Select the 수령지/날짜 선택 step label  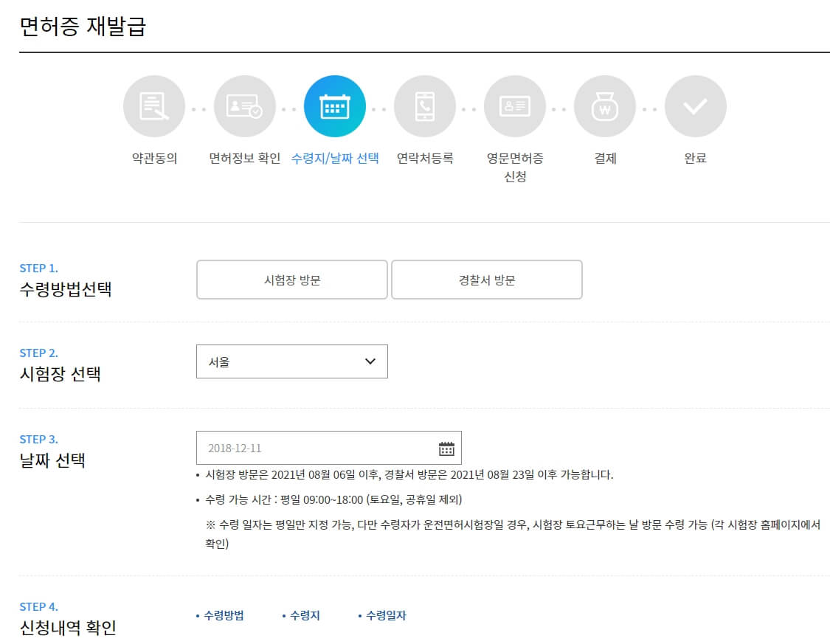coord(334,157)
